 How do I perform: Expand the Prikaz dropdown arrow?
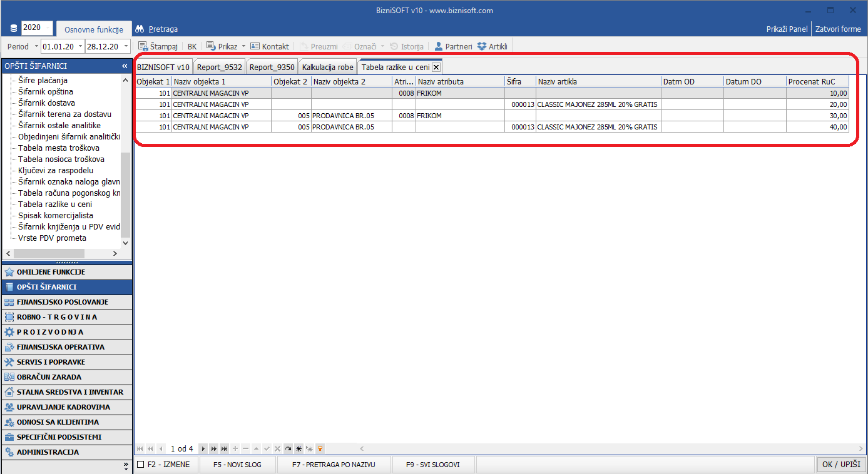(243, 46)
